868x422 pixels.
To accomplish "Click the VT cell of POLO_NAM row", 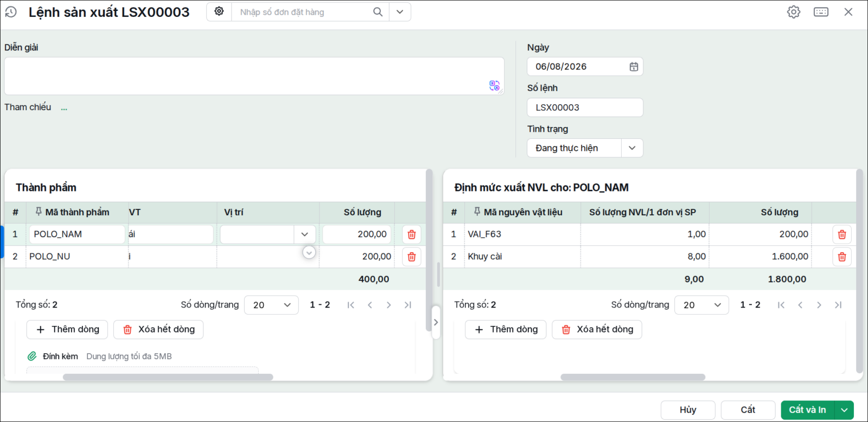I will pyautogui.click(x=171, y=234).
